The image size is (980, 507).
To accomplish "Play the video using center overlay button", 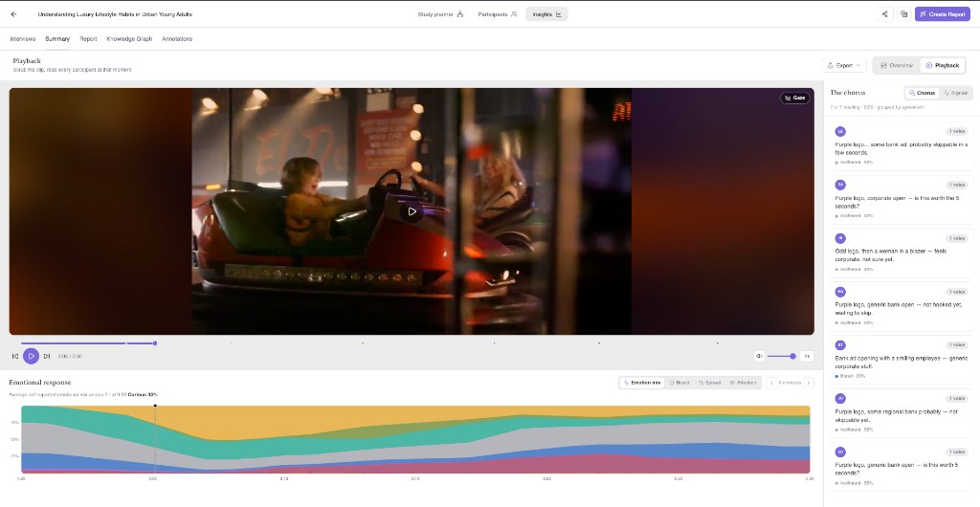I will point(412,211).
